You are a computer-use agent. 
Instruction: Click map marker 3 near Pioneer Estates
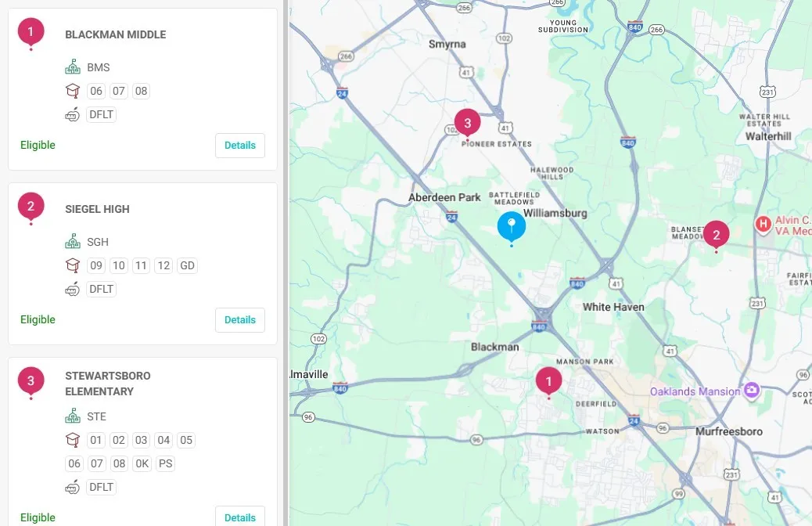click(x=467, y=123)
